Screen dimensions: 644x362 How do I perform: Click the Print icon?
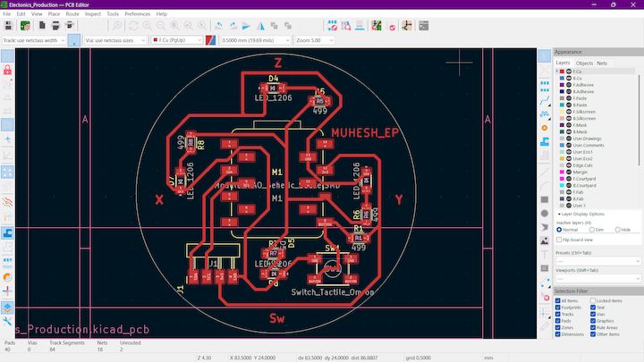tap(55, 26)
